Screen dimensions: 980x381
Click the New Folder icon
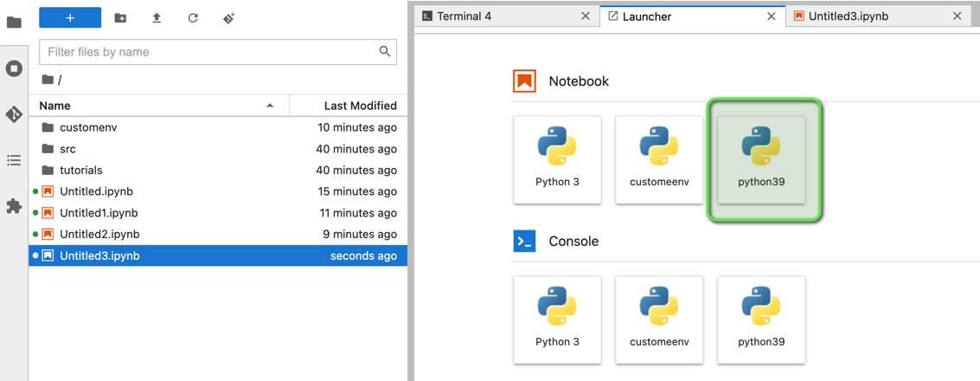pyautogui.click(x=120, y=17)
